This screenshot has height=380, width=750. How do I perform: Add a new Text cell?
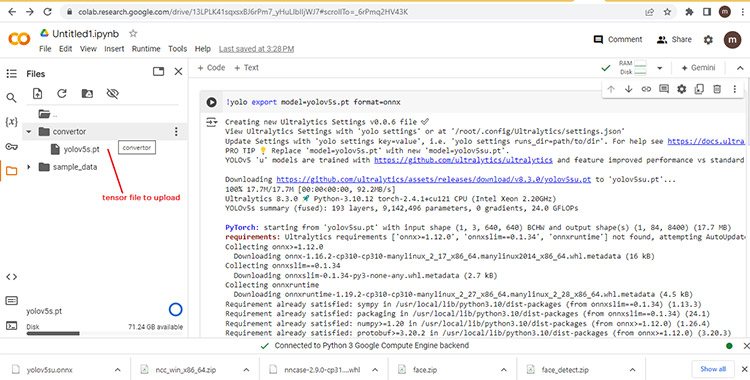246,68
